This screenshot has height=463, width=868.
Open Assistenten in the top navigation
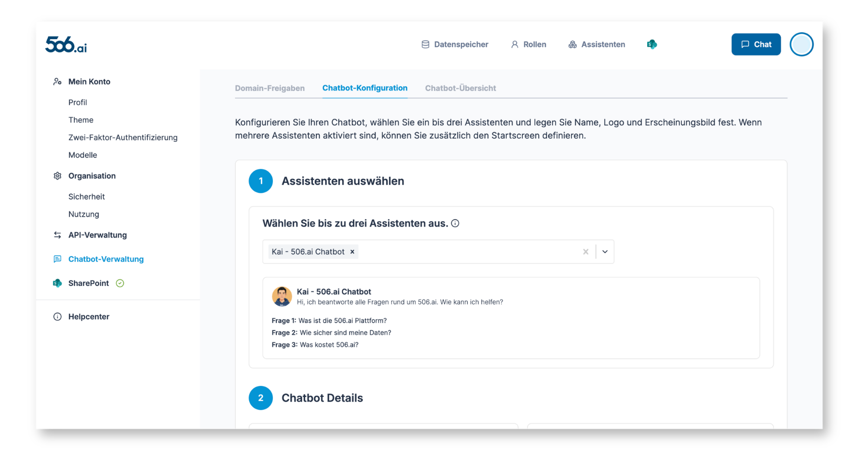597,44
